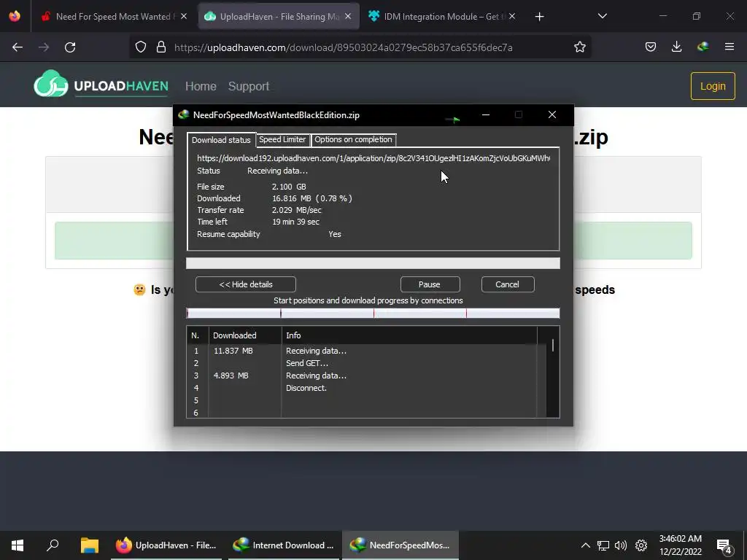Pause the download

click(430, 284)
